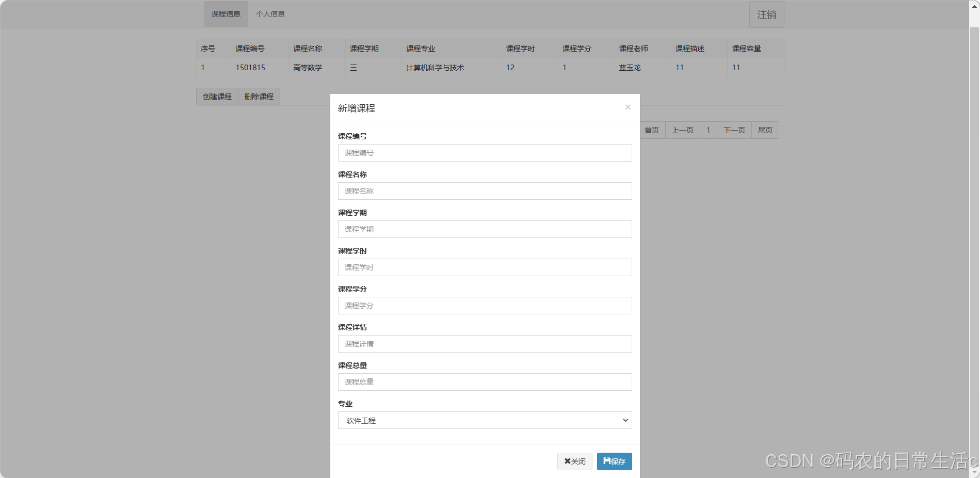Screen dimensions: 980x478
Task: Click the 删除课程 button
Action: tap(259, 96)
